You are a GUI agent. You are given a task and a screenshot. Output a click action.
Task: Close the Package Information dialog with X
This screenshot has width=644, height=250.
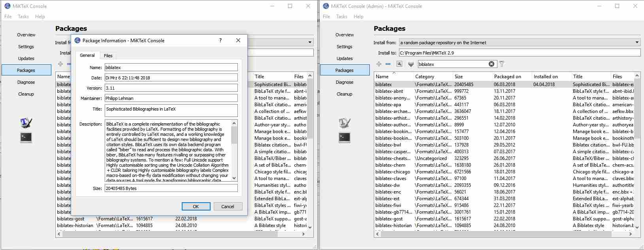tap(238, 40)
